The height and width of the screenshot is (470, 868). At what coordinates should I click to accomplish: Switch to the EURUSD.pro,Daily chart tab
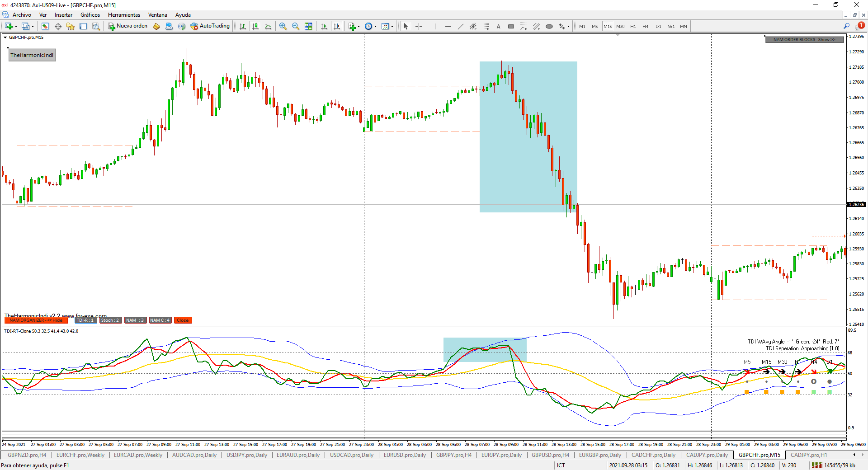405,455
